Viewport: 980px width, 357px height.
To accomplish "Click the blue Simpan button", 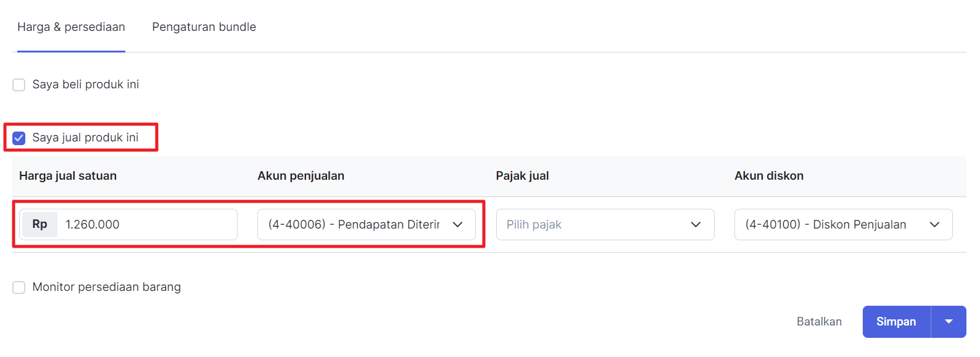I will tap(896, 322).
